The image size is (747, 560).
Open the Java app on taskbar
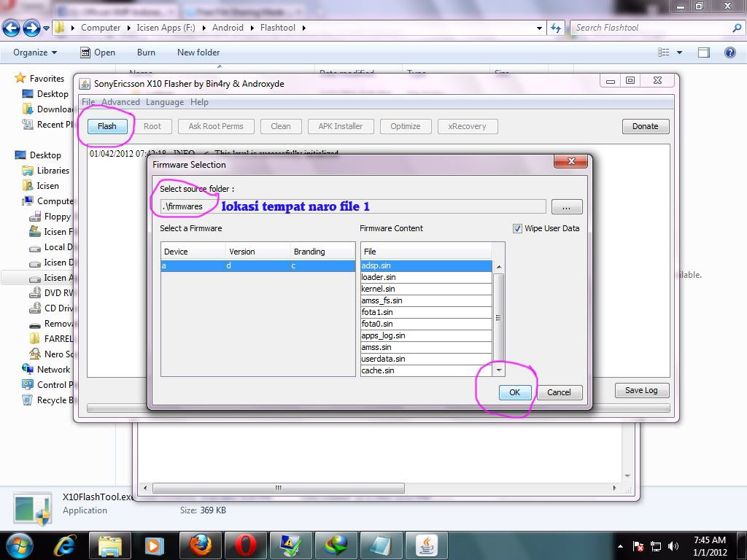427,545
